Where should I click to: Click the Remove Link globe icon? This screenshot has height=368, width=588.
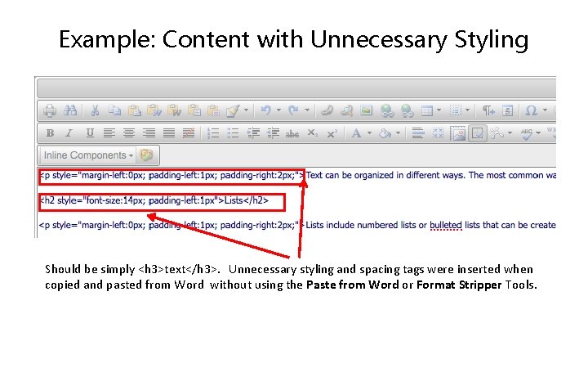(407, 110)
